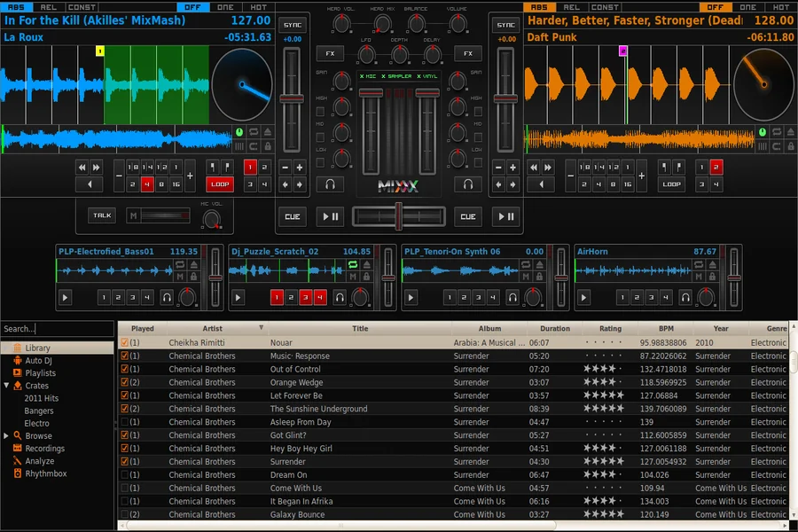This screenshot has width=798, height=532.
Task: Play the PLP-Electrofied_Bass01 sampler
Action: click(x=65, y=298)
